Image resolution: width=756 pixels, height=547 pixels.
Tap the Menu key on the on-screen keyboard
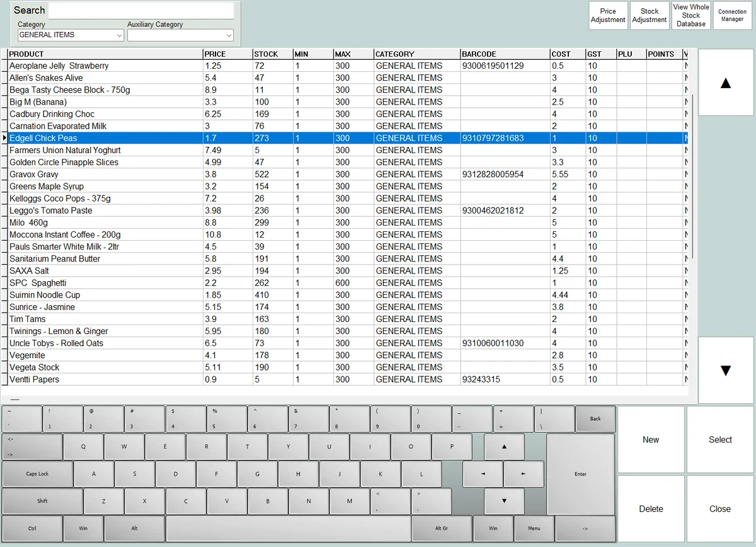point(534,528)
